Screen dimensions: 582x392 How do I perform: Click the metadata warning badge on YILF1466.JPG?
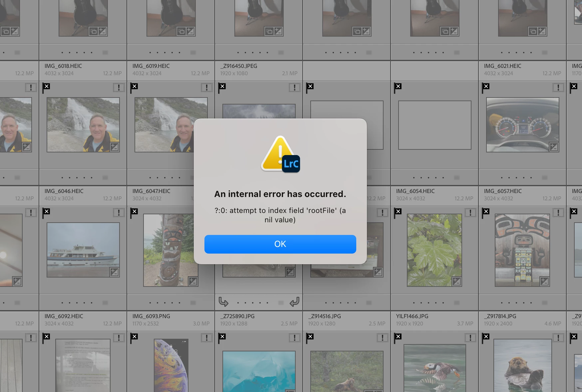[470, 338]
